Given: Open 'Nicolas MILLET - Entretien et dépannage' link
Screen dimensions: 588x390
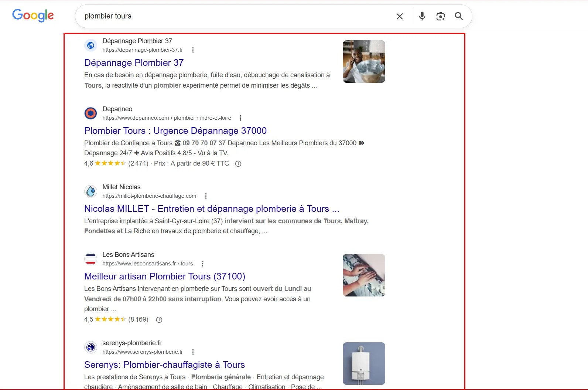Looking at the screenshot, I should 212,209.
